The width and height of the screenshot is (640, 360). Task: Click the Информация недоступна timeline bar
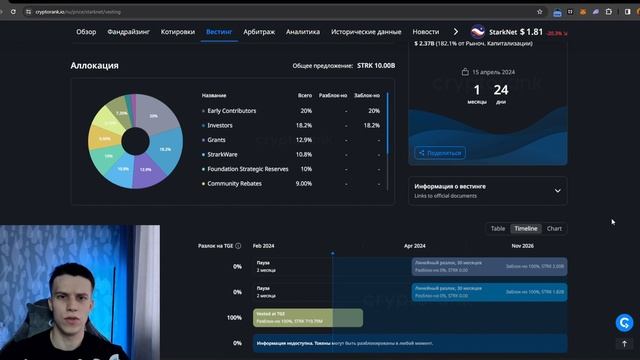[x=410, y=343]
